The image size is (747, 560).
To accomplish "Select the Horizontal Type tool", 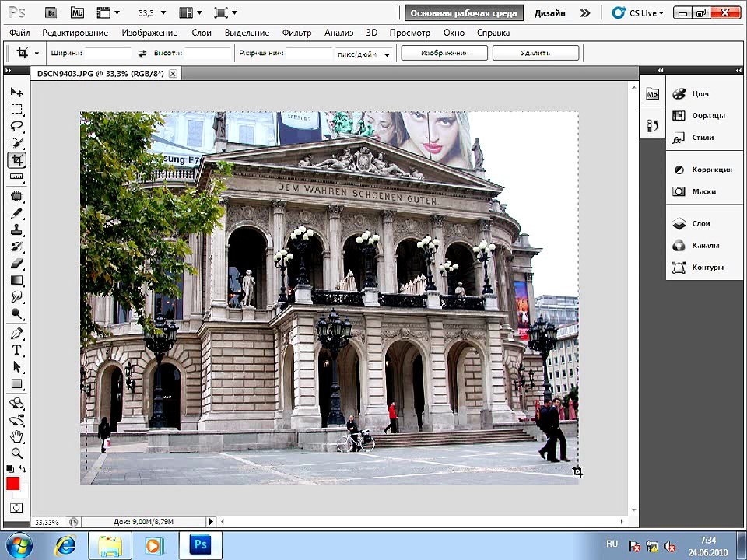I will [x=16, y=350].
